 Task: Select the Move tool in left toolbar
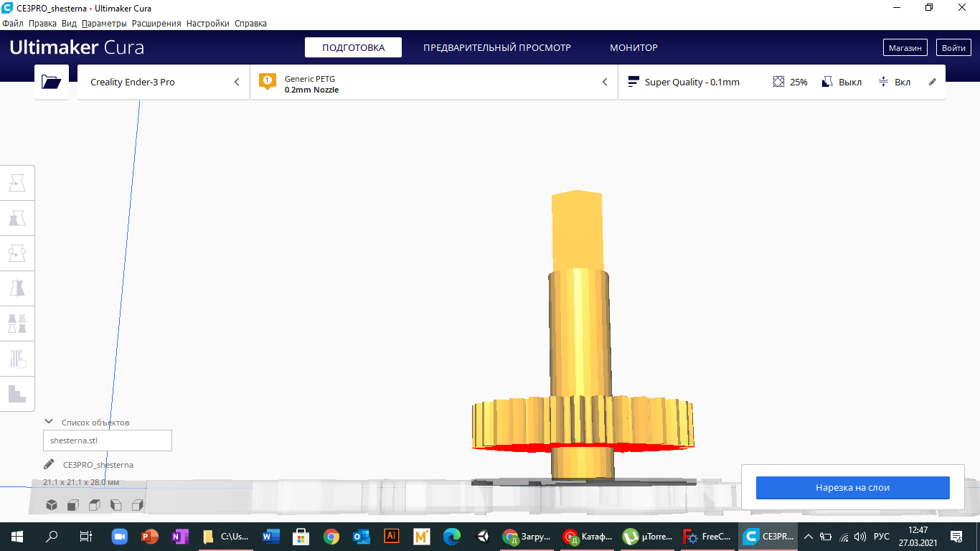[17, 184]
